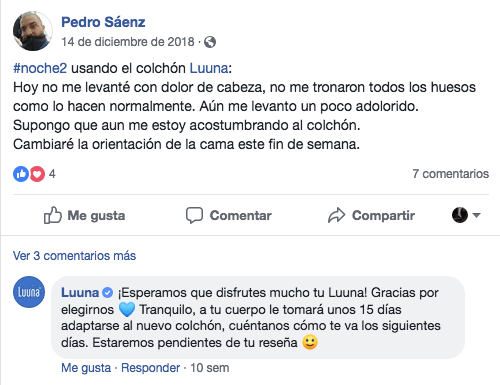Click Responder under Luuna's comment
The image size is (500, 385).
[x=150, y=368]
